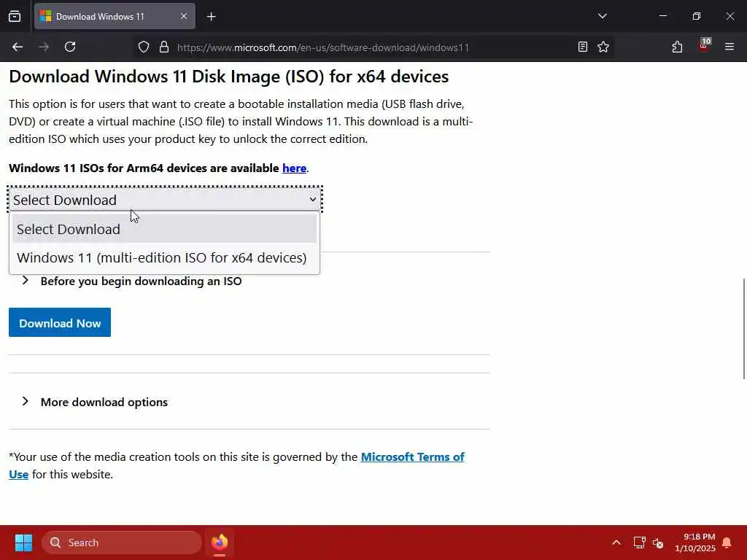Open the list all tabs chevron

pos(602,16)
